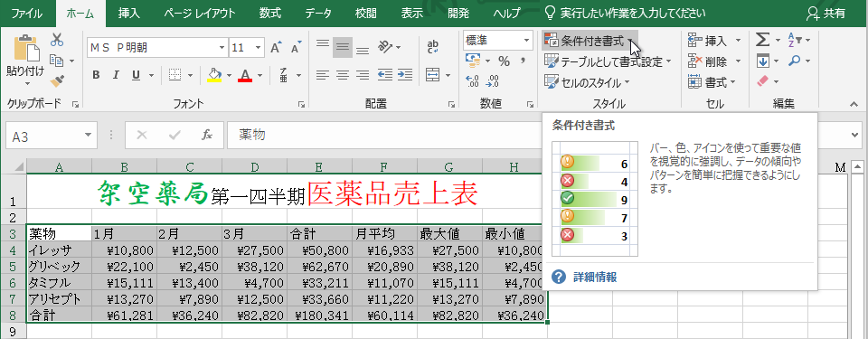Apply percent style
This screenshot has height=339, width=868.
pos(504,61)
